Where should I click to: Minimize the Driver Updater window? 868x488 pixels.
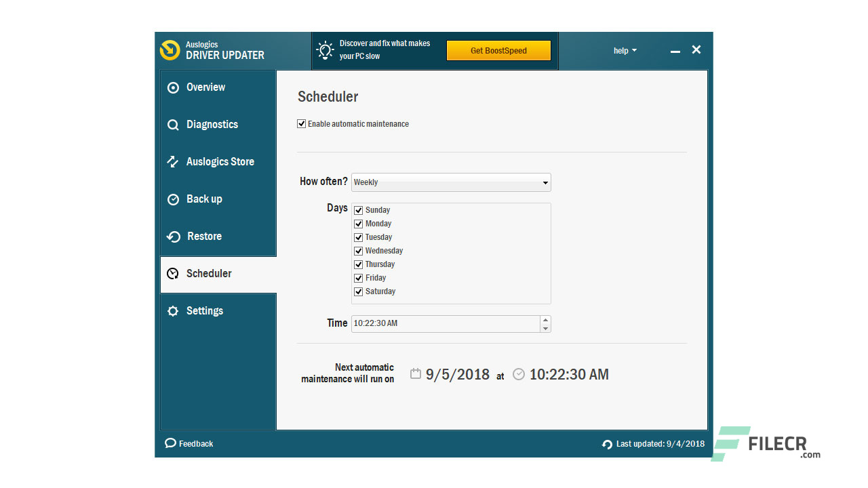click(x=675, y=51)
